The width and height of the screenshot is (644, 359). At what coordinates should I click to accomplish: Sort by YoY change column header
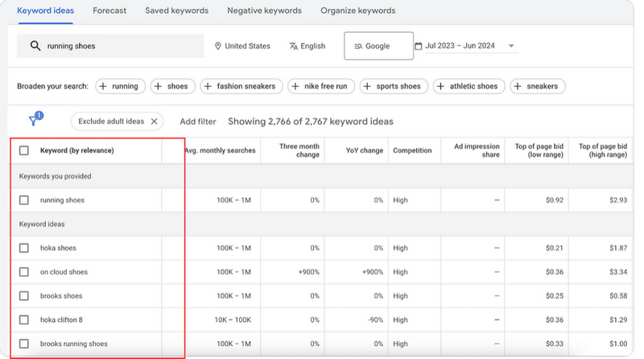coord(365,151)
